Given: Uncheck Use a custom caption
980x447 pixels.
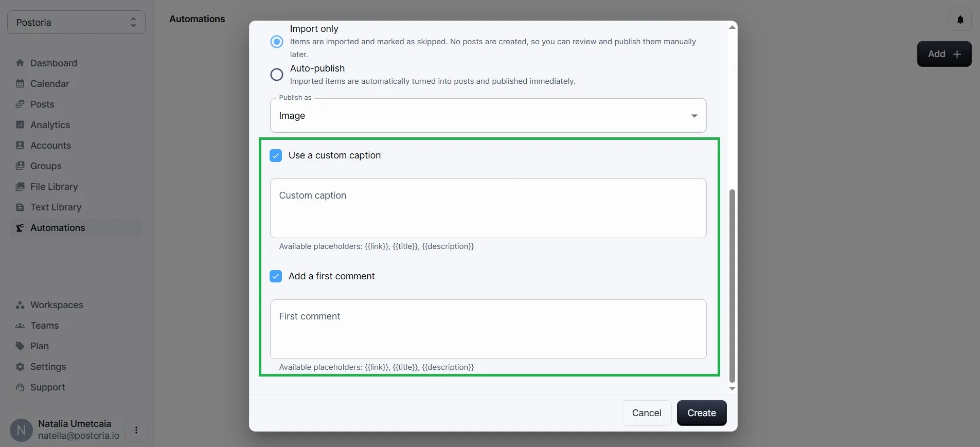Looking at the screenshot, I should click(276, 155).
